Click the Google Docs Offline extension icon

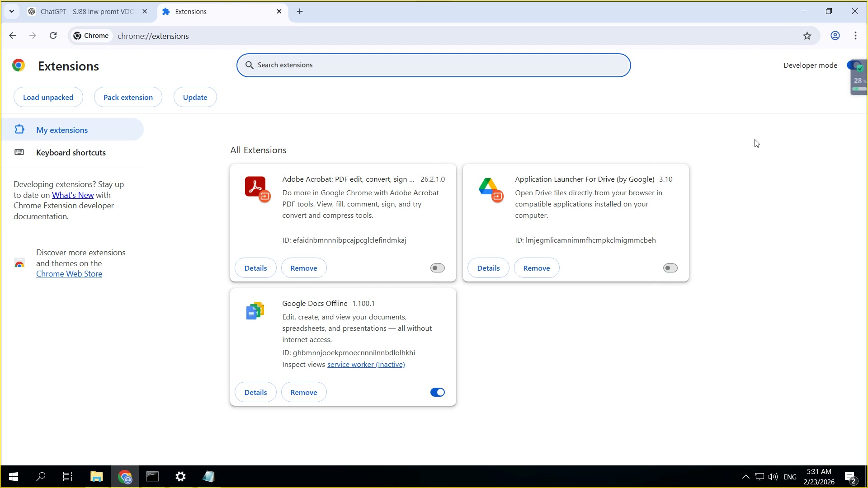tap(255, 311)
